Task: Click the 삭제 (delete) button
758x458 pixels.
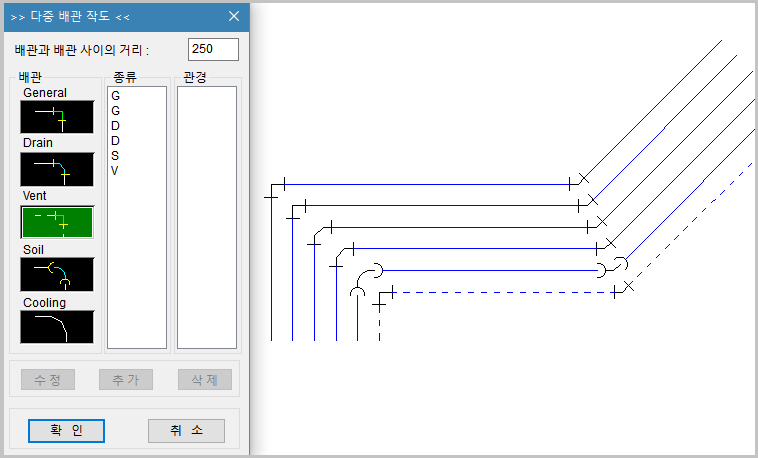Action: pyautogui.click(x=204, y=380)
